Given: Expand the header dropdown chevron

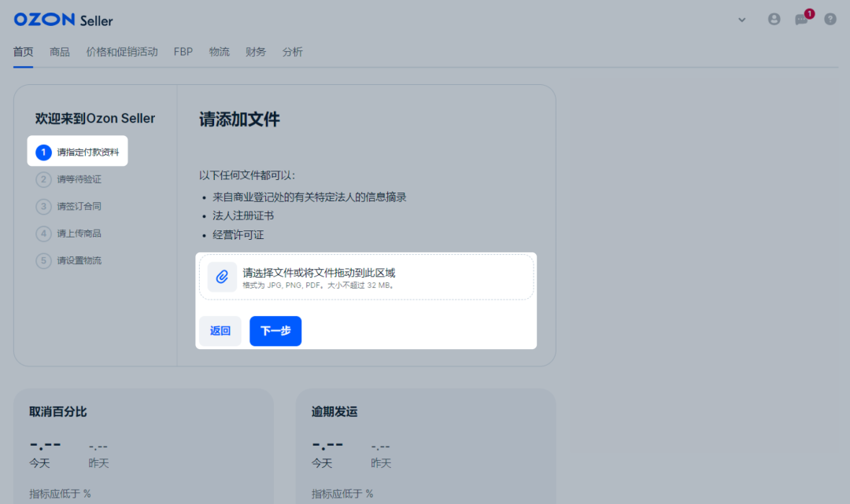Looking at the screenshot, I should 741,20.
